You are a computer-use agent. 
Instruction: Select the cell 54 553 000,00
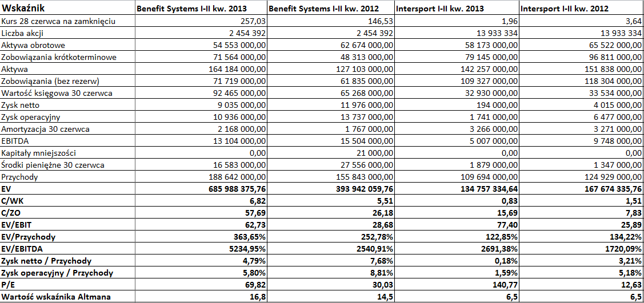(201, 45)
